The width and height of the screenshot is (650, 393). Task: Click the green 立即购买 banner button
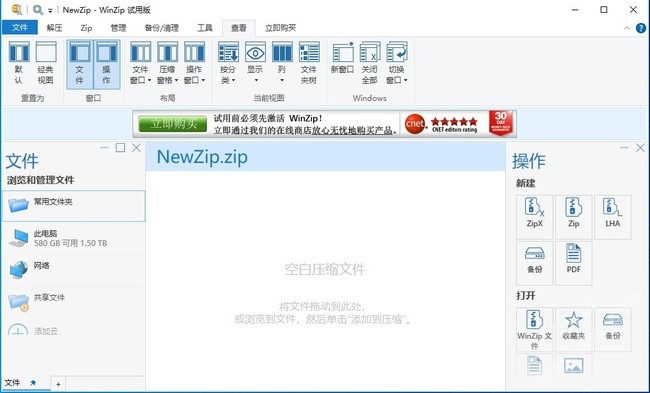(172, 124)
